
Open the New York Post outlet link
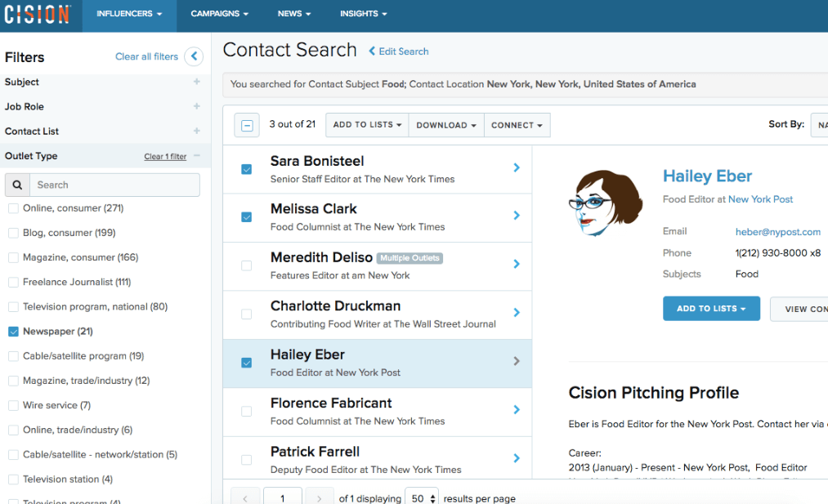[760, 199]
